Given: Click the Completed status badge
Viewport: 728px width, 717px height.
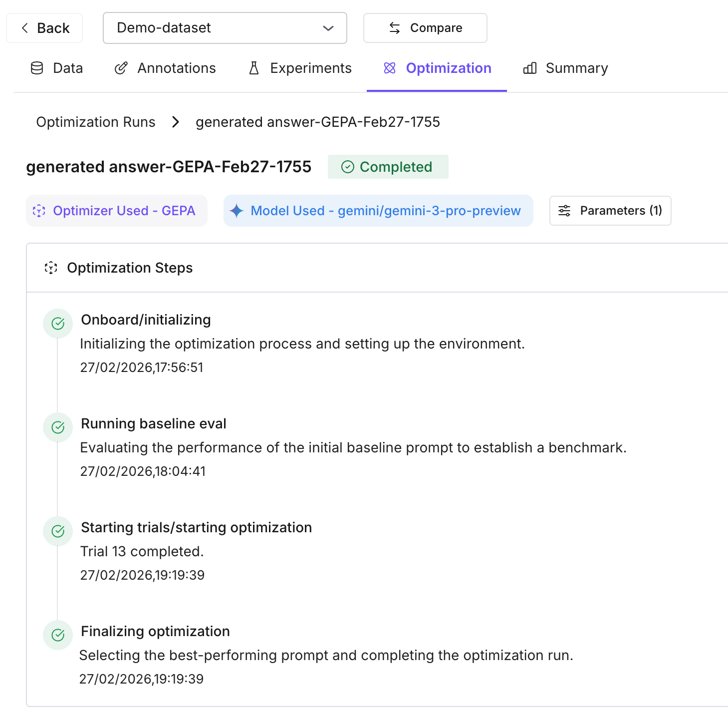Looking at the screenshot, I should (388, 167).
